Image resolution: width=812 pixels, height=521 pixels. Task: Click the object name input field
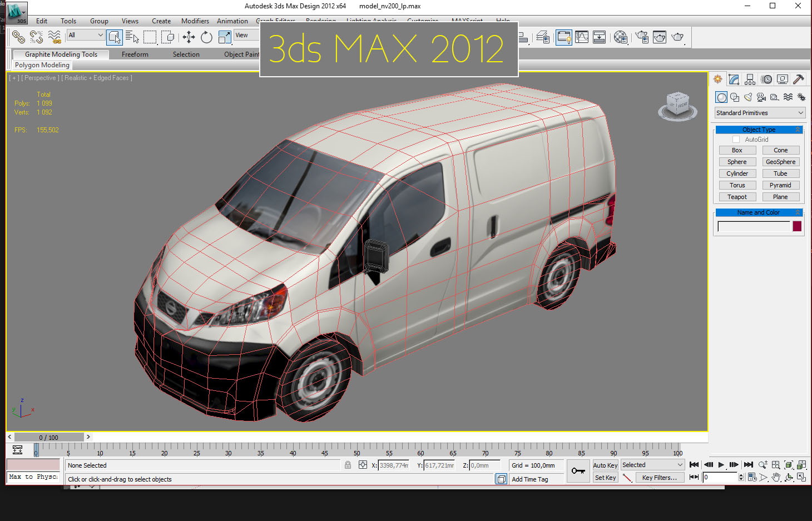[x=754, y=226]
